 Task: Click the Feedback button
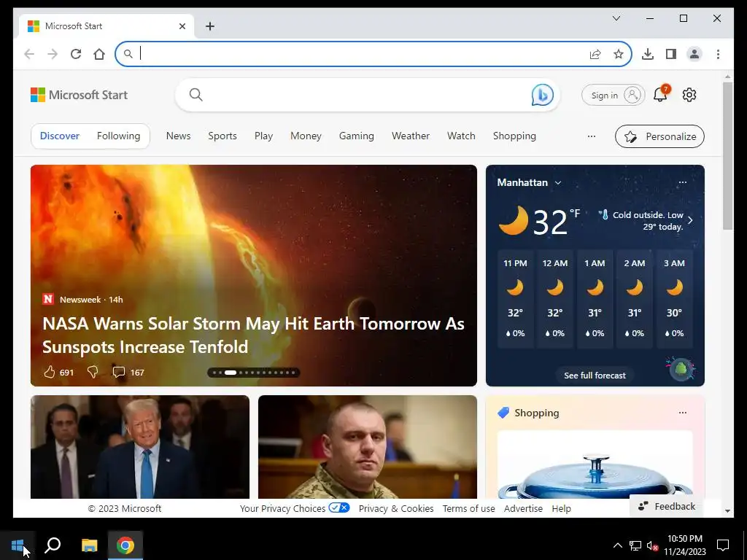point(667,506)
